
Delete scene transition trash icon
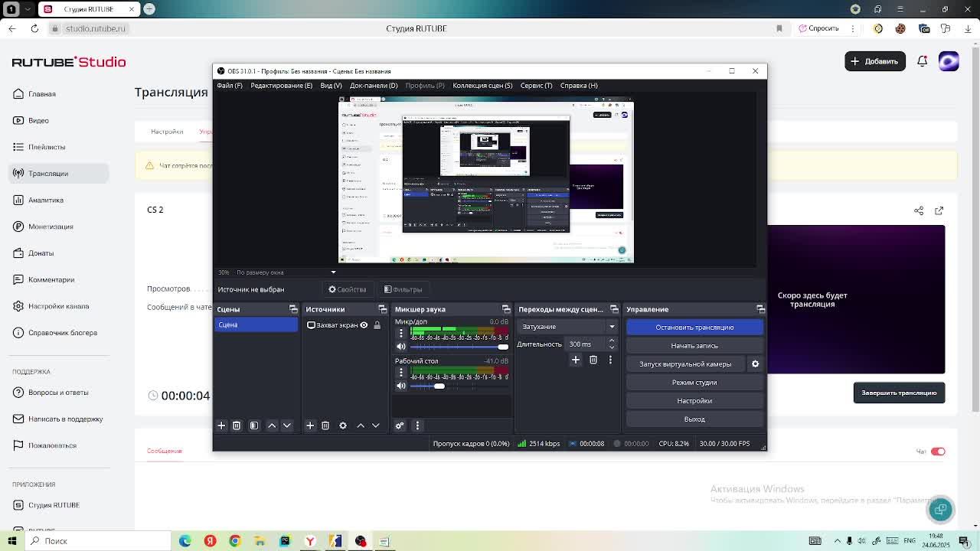pos(593,360)
